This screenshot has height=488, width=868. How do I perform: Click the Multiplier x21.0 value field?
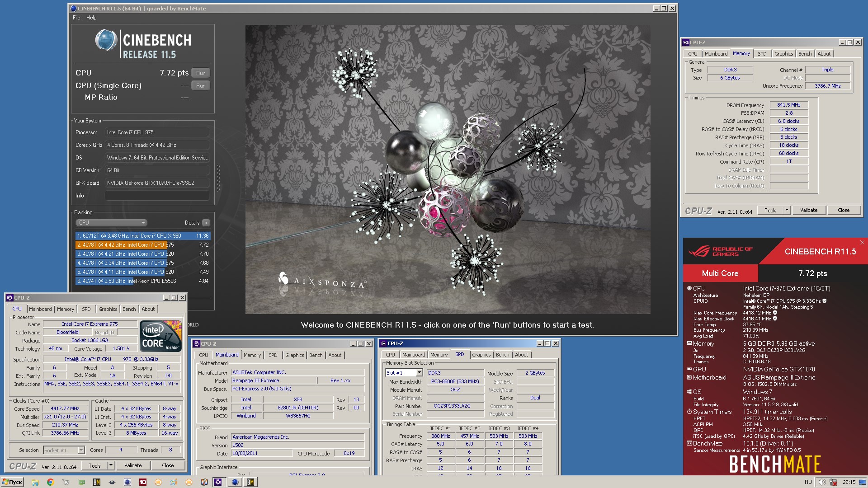coord(65,417)
